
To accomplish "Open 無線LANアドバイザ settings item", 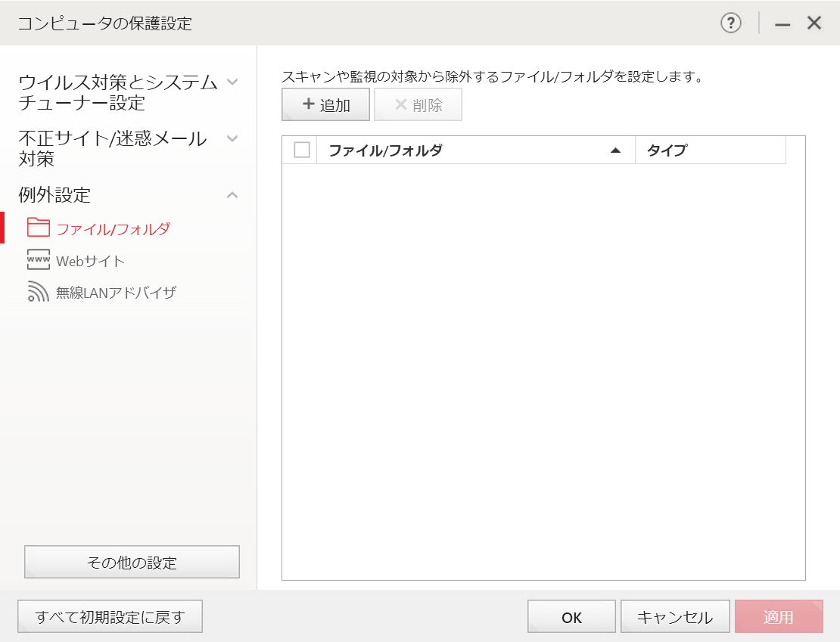I will click(x=116, y=293).
